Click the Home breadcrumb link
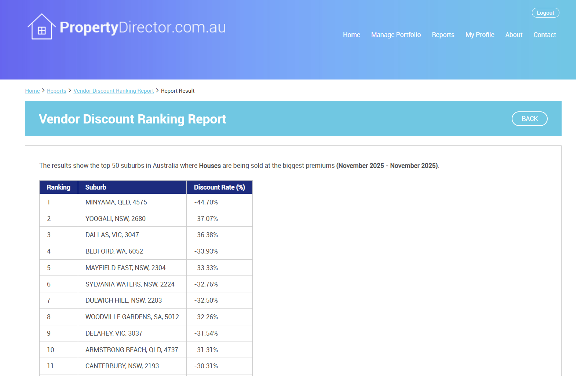588x377 pixels. [32, 91]
